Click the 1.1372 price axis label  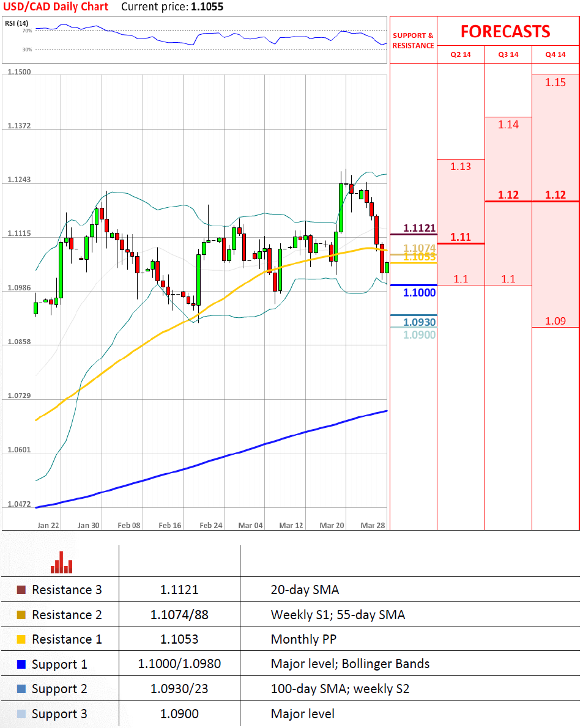[x=19, y=126]
